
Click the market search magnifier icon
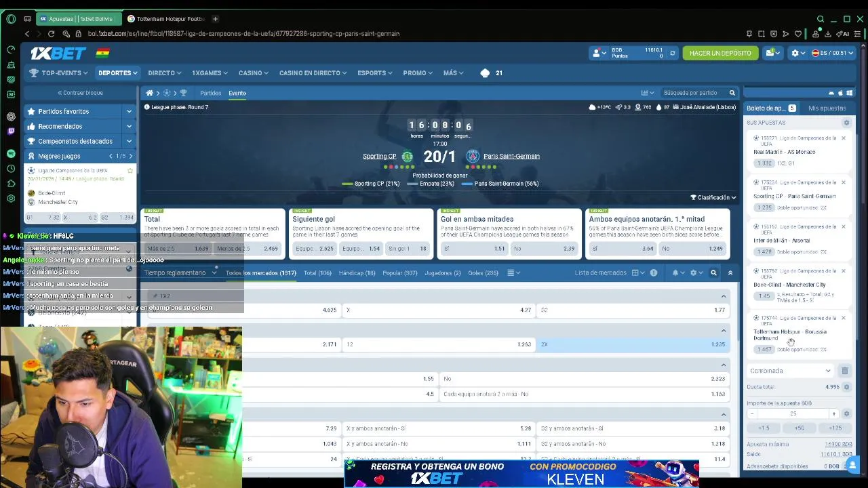pyautogui.click(x=713, y=272)
